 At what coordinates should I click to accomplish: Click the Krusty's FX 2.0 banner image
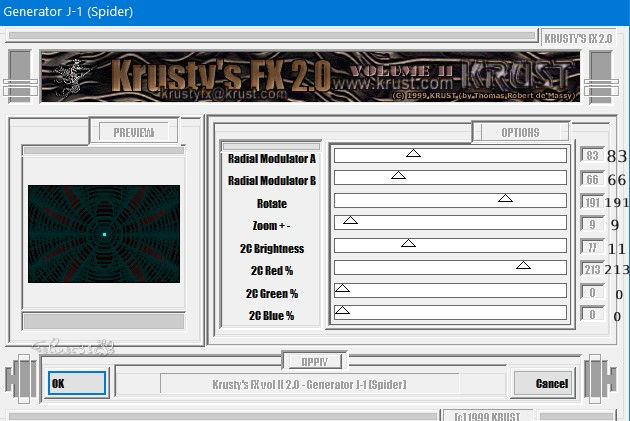click(311, 76)
